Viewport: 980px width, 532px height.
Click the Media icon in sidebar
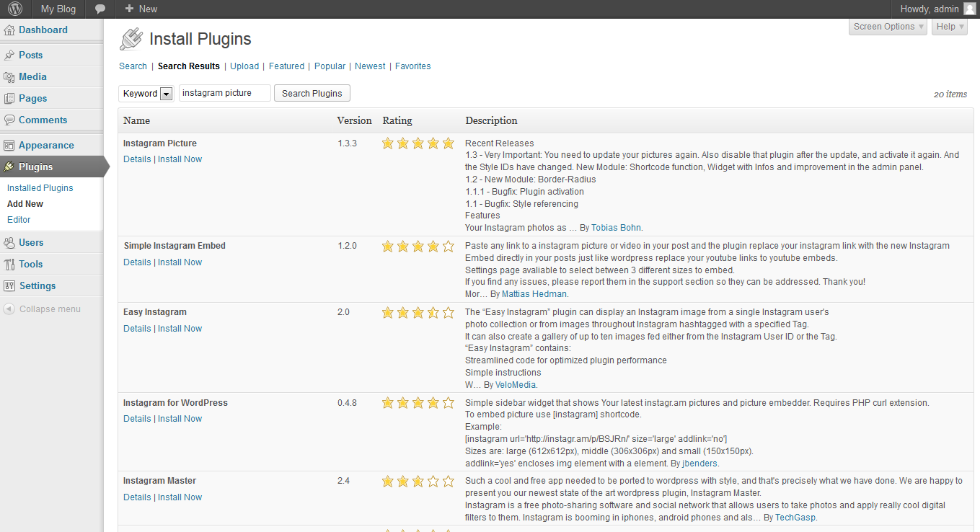click(9, 77)
